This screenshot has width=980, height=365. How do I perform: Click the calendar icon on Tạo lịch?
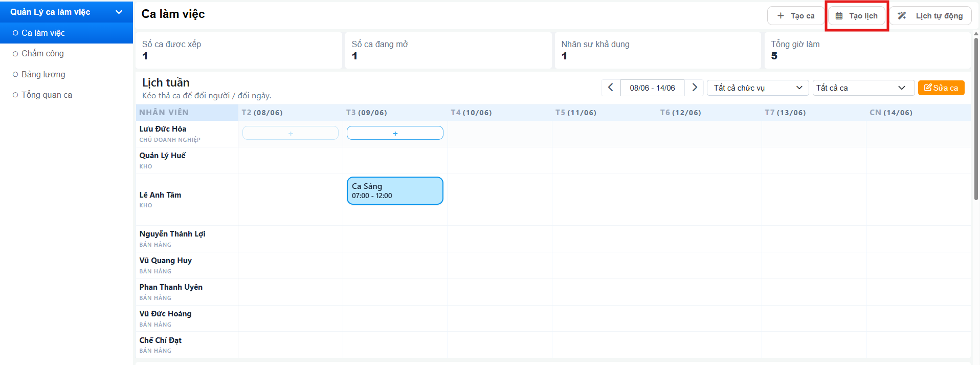(839, 16)
